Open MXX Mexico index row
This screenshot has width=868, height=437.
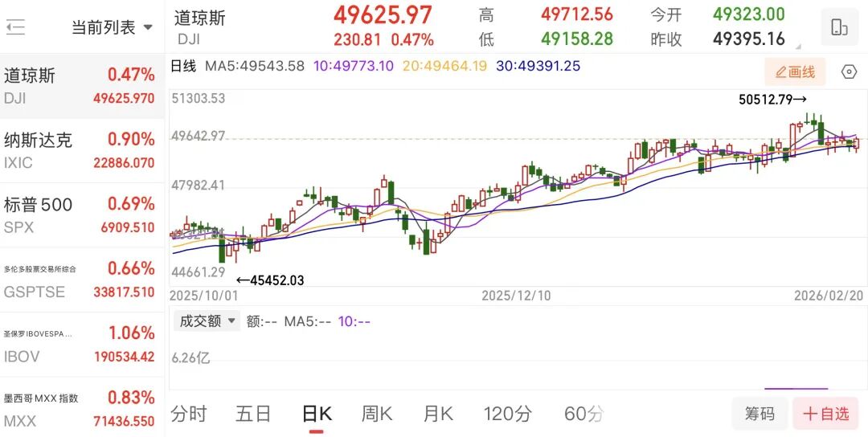pyautogui.click(x=80, y=409)
